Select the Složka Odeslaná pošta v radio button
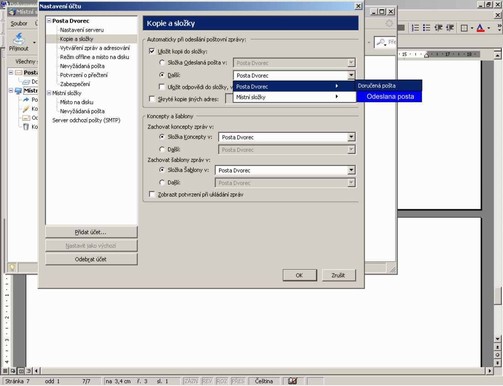Image resolution: width=503 pixels, height=386 pixels. (x=162, y=62)
